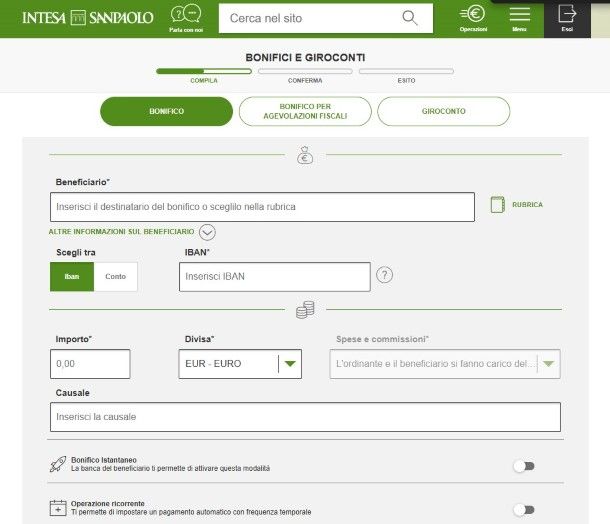Select the Bonifico tab
This screenshot has width=610, height=524.
[167, 111]
